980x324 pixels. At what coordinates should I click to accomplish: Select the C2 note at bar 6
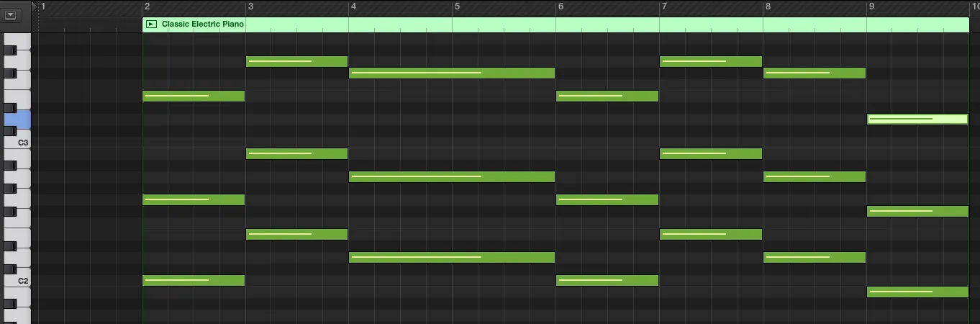(607, 280)
